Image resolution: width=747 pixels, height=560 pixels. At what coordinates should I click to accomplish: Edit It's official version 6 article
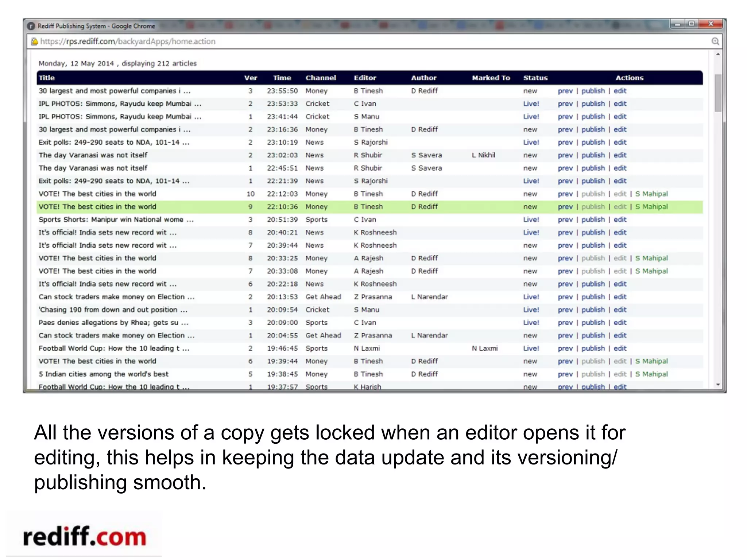620,284
